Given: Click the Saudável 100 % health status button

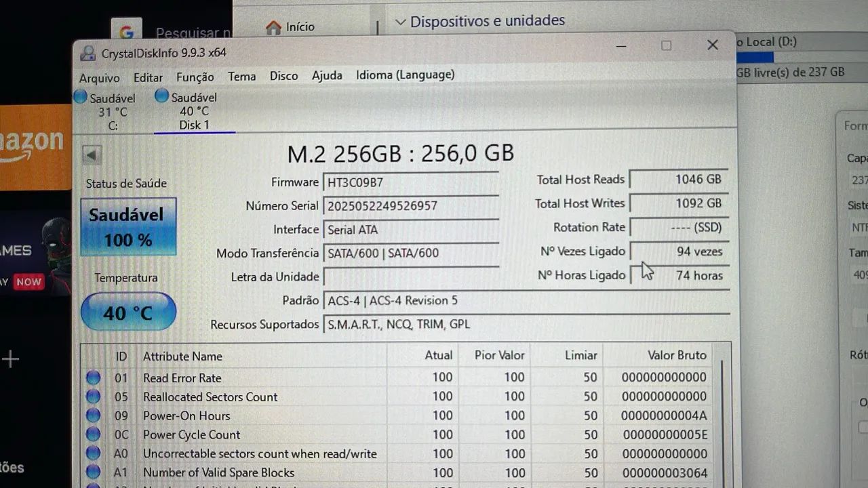Looking at the screenshot, I should 128,227.
